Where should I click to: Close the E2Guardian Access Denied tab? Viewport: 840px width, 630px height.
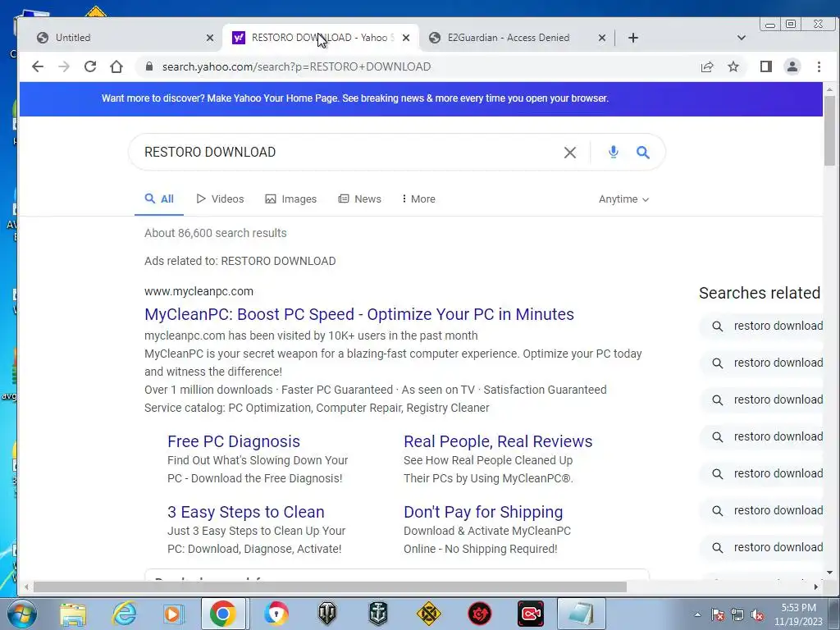point(602,38)
